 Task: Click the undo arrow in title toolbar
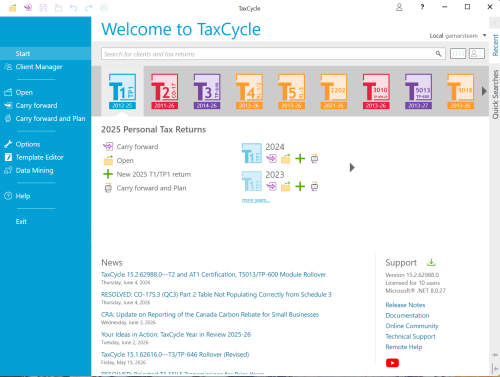pyautogui.click(x=73, y=8)
